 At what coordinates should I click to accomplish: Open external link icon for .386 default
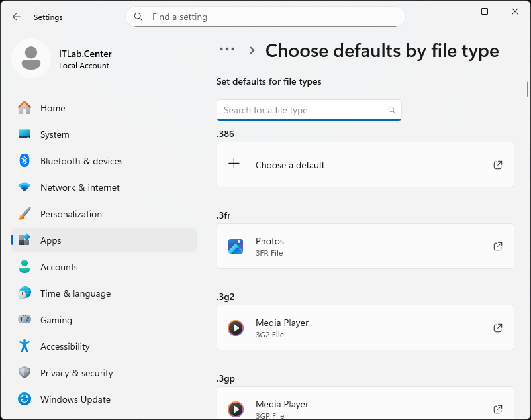coord(498,165)
